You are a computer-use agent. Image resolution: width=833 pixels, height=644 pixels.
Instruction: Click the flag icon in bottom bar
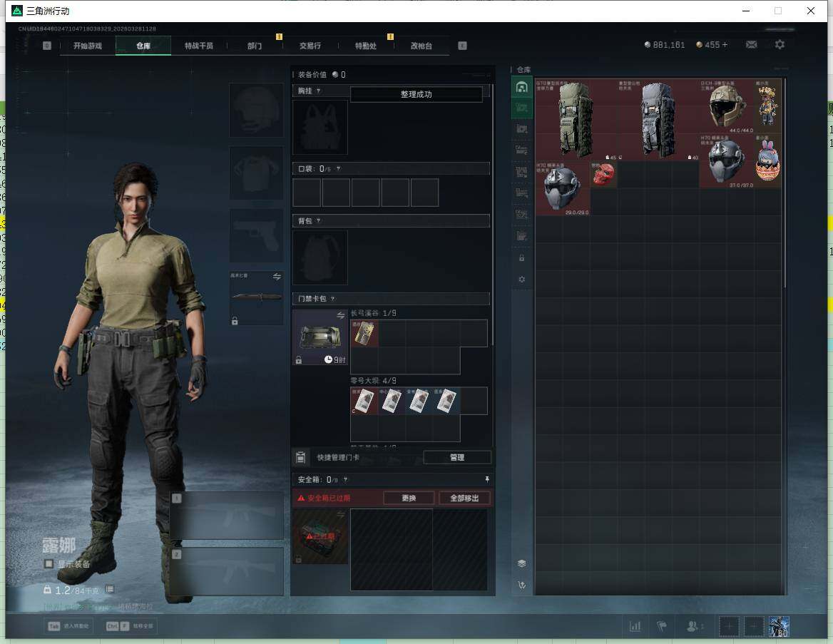(x=662, y=626)
